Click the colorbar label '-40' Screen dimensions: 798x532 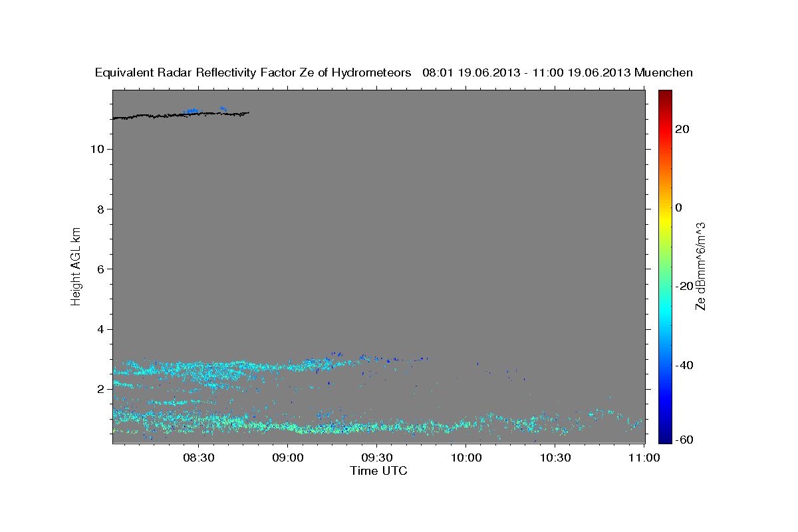point(684,364)
